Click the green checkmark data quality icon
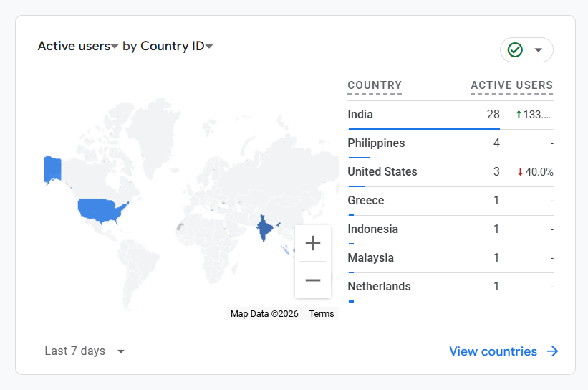 [515, 49]
